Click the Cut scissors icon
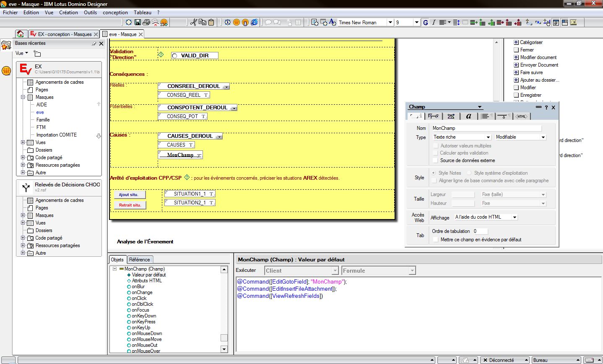The width and height of the screenshot is (603, 364). click(193, 22)
